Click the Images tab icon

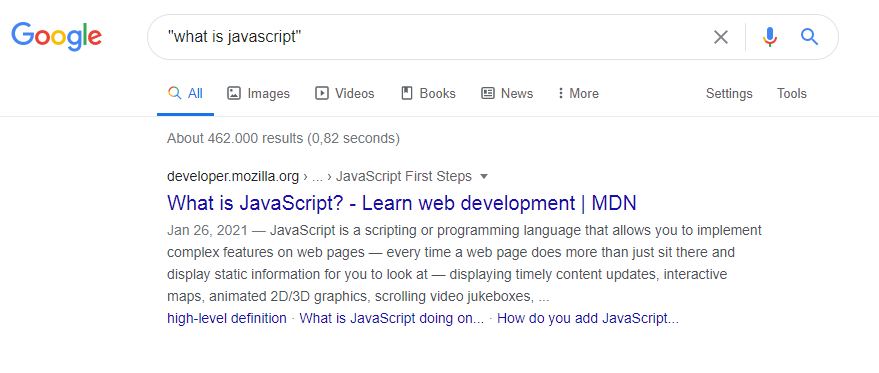[234, 93]
